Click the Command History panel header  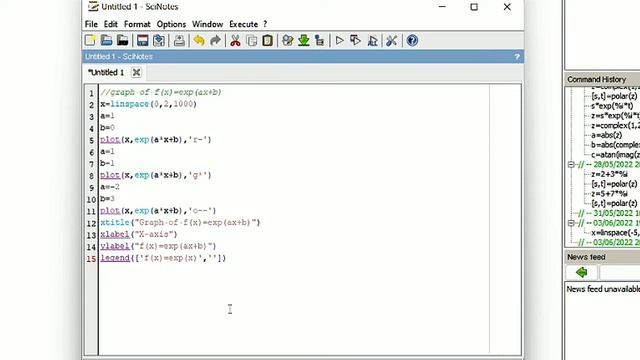[x=602, y=79]
